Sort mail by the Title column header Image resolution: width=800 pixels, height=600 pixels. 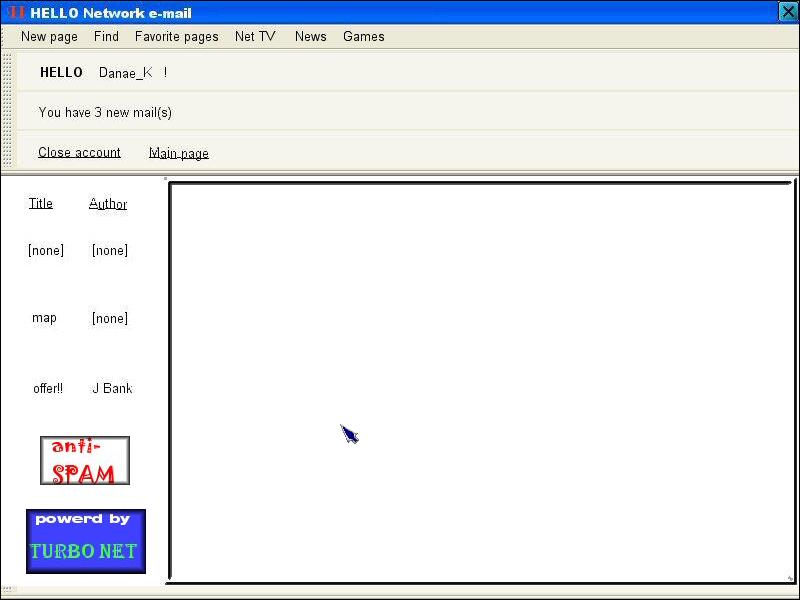[40, 203]
